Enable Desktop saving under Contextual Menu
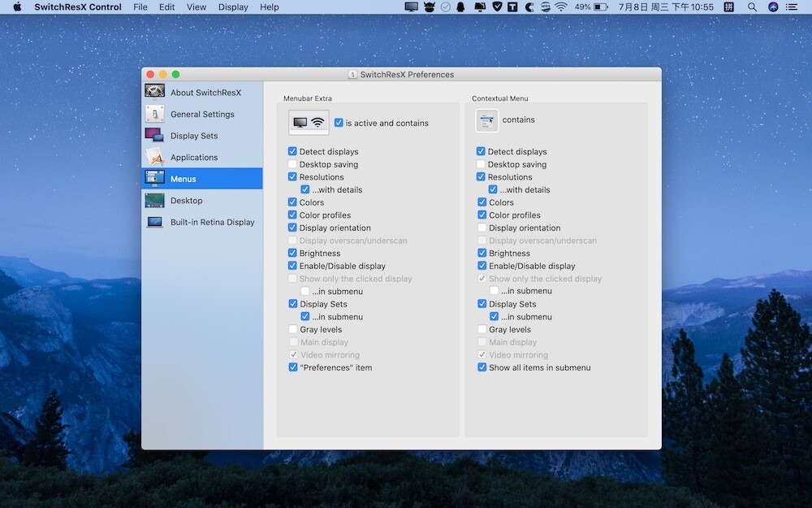 (481, 164)
